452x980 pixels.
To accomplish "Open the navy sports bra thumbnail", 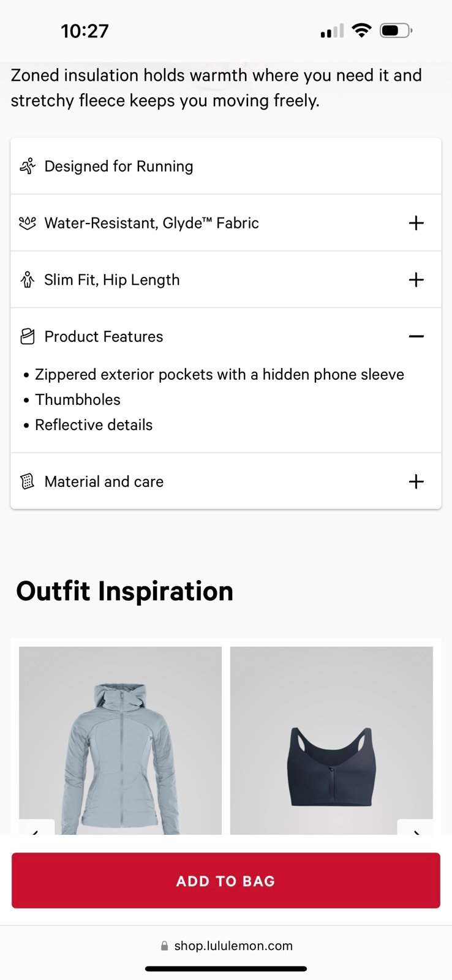I will 331,740.
